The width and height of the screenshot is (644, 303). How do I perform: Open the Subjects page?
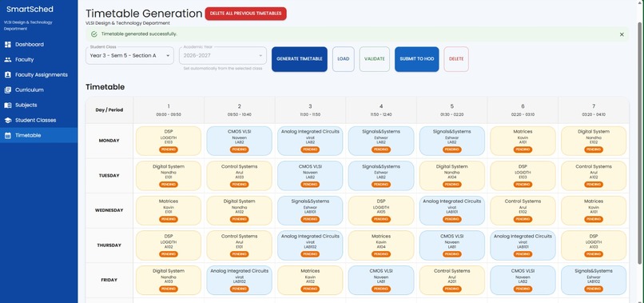pyautogui.click(x=38, y=106)
